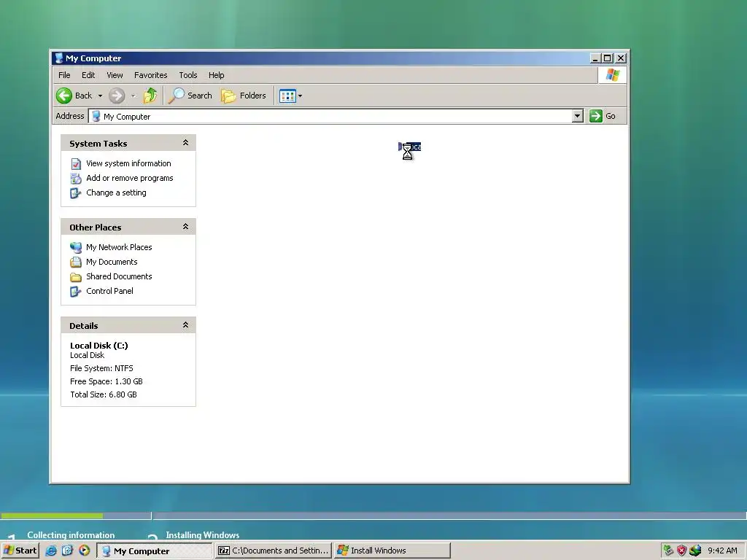Click the Control Panel icon in Other Places
Viewport: 747px width, 560px height.
[x=76, y=292]
